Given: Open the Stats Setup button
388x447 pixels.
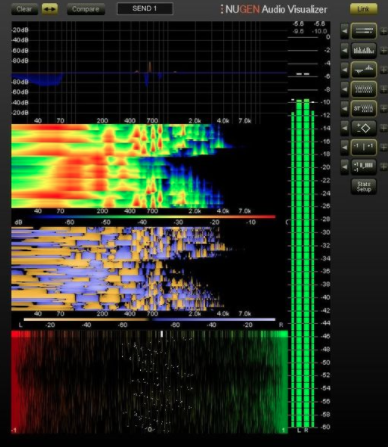Looking at the screenshot, I should click(x=364, y=186).
